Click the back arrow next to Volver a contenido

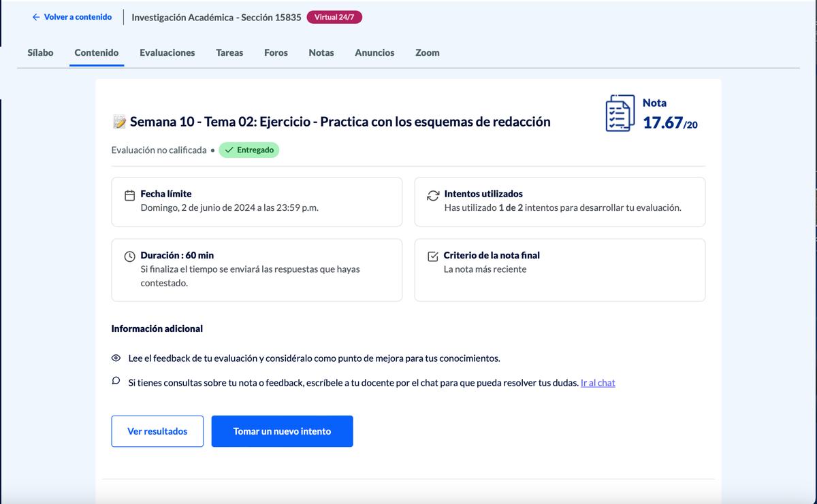[x=35, y=17]
